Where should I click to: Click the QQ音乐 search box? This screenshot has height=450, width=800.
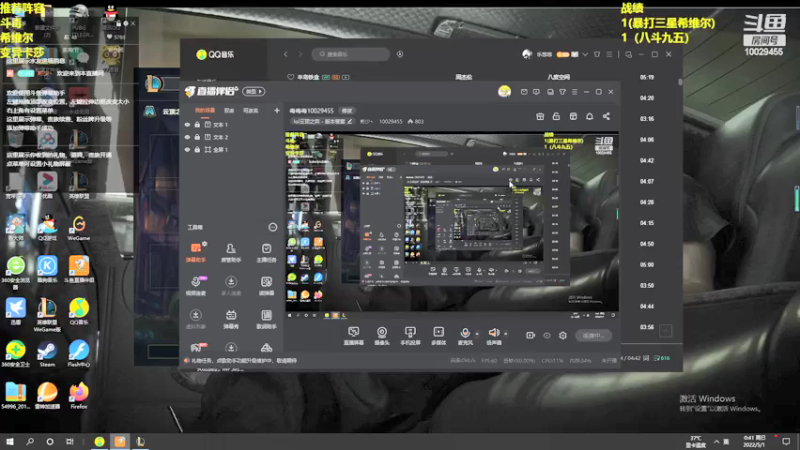coord(351,54)
